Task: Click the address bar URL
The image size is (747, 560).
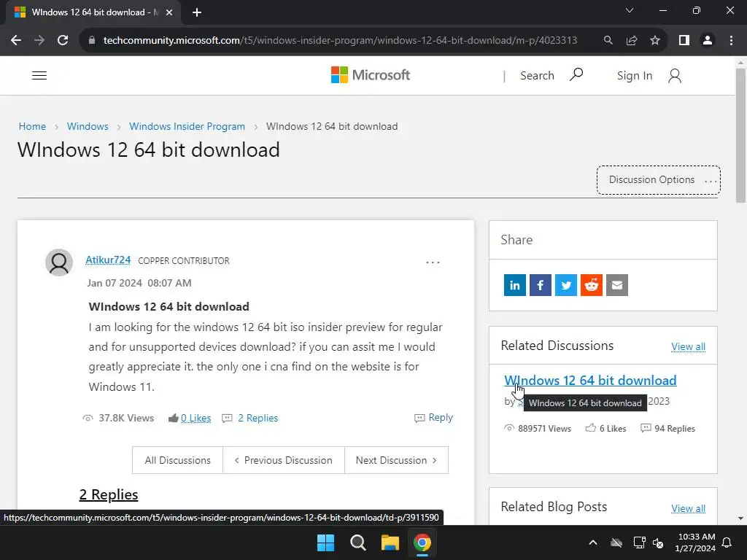Action: tap(340, 40)
